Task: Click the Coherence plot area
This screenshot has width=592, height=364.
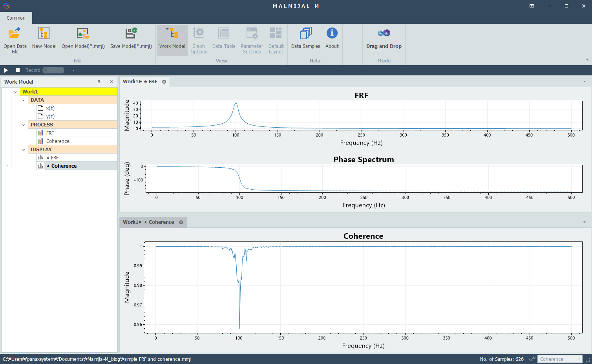Action: 364,287
